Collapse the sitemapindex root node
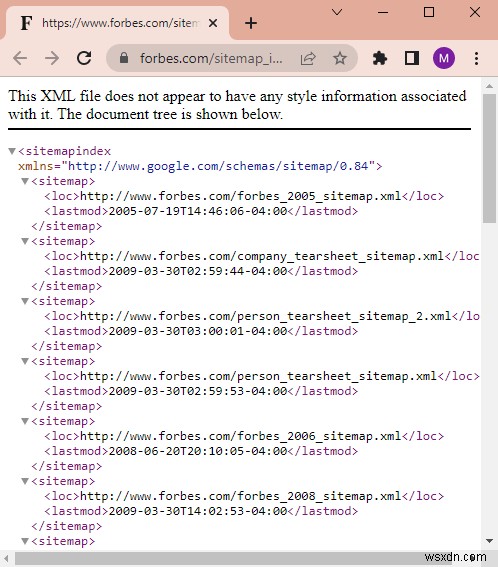The image size is (498, 567). pos(12,151)
